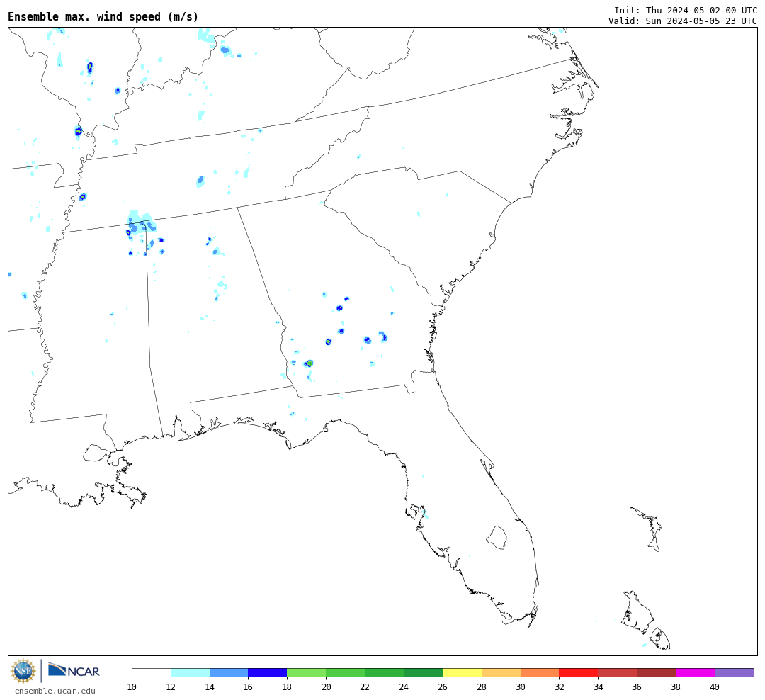Select the green 22-24 m/s swatch

pyautogui.click(x=385, y=672)
